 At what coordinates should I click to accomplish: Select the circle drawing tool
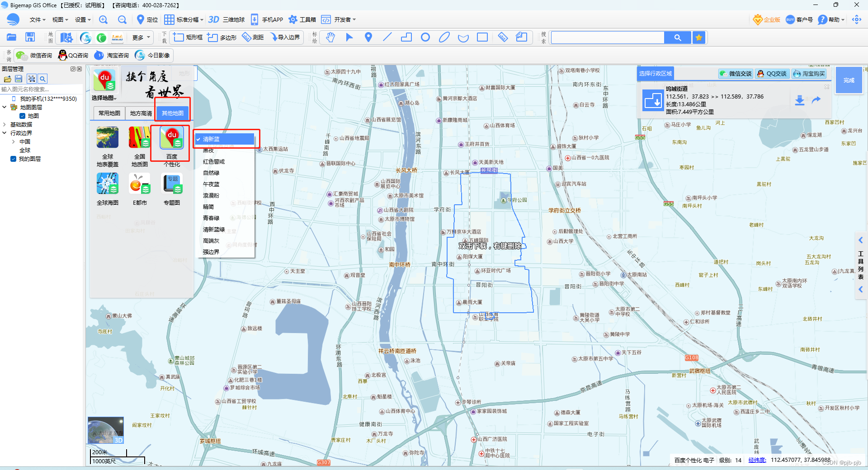pos(425,38)
